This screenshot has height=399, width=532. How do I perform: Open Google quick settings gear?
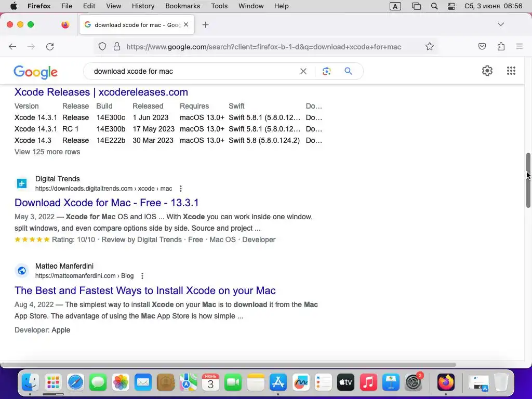[x=487, y=71]
